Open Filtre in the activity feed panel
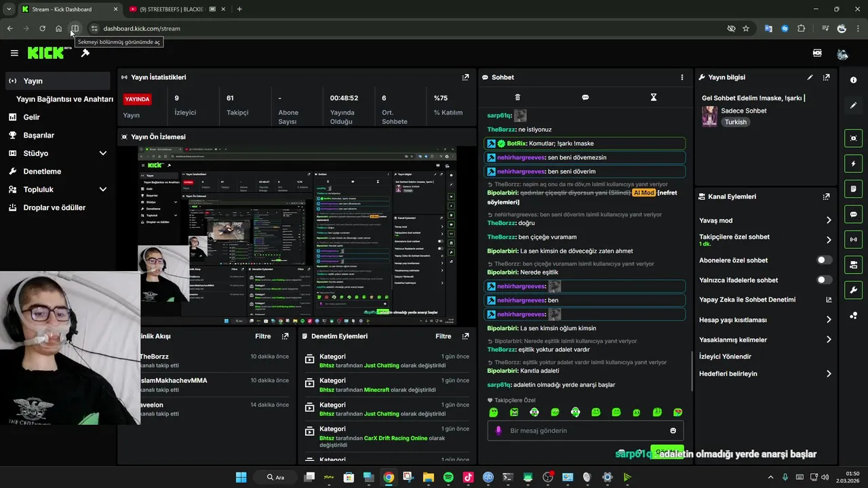The height and width of the screenshot is (488, 868). (x=262, y=336)
